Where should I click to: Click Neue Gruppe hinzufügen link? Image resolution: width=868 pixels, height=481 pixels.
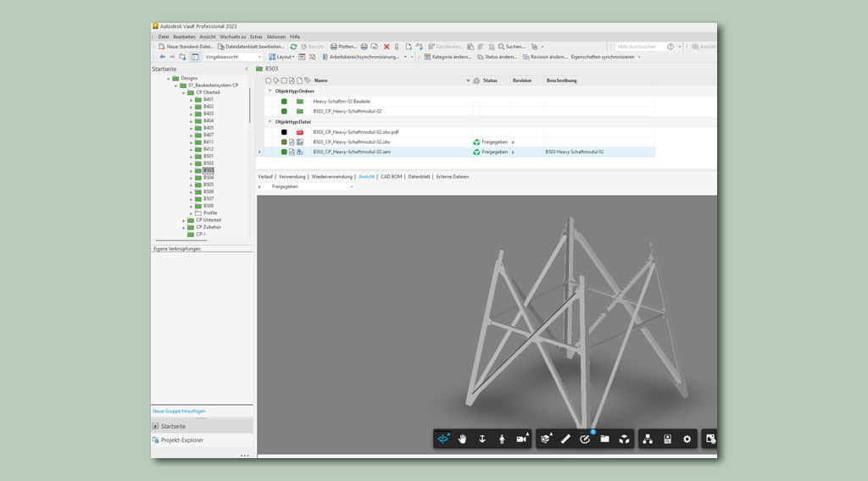tap(179, 411)
